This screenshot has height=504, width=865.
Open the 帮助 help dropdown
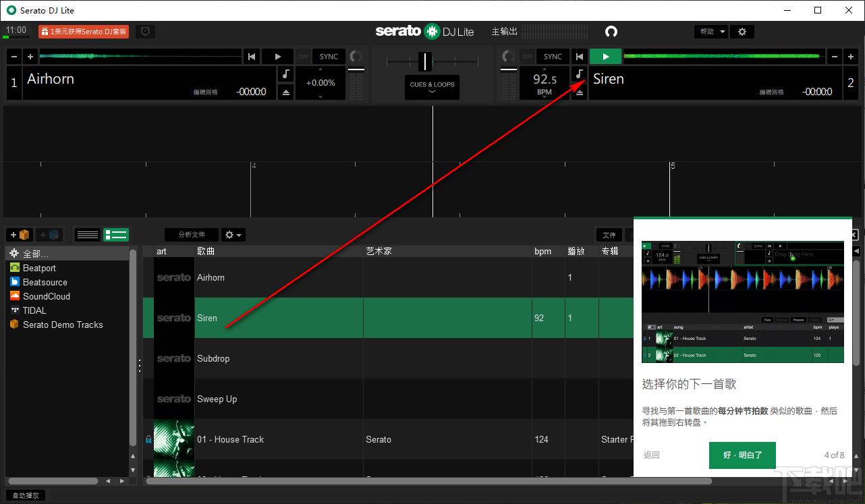[711, 32]
